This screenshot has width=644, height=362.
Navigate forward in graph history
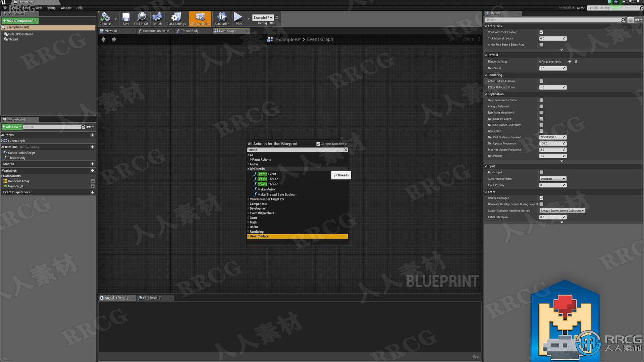point(114,40)
